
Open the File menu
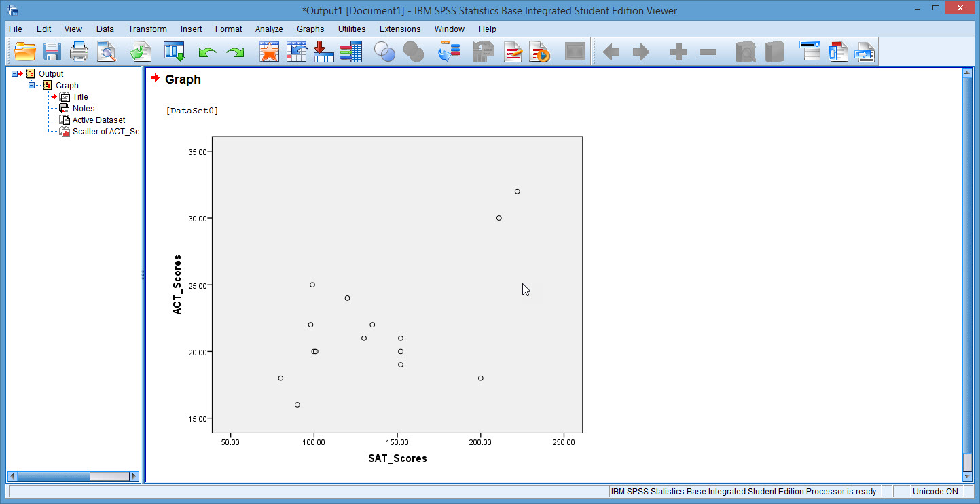pos(15,29)
